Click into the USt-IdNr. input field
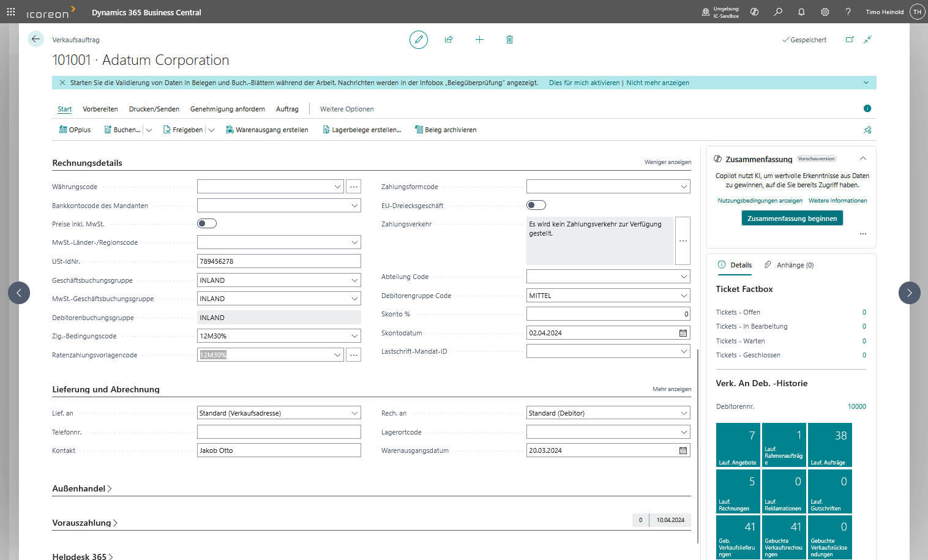The width and height of the screenshot is (928, 560). click(279, 261)
